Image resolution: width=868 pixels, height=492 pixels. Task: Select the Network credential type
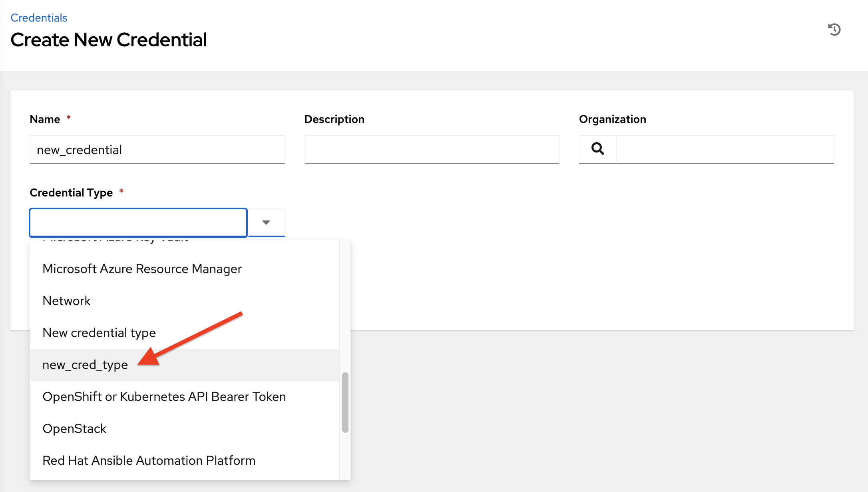pyautogui.click(x=66, y=301)
